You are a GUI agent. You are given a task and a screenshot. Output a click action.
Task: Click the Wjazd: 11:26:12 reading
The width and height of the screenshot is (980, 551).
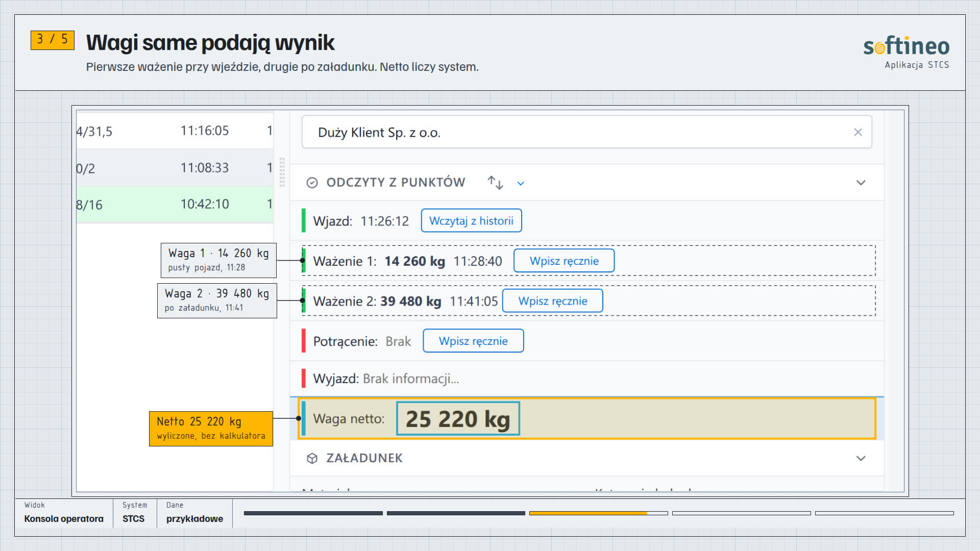click(361, 221)
